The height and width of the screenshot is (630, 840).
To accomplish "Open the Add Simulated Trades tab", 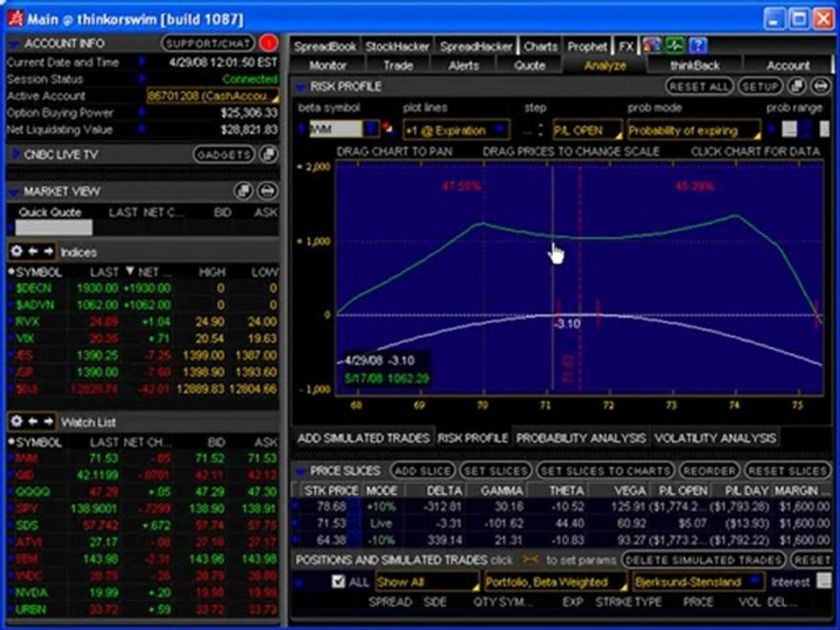I will click(x=363, y=438).
